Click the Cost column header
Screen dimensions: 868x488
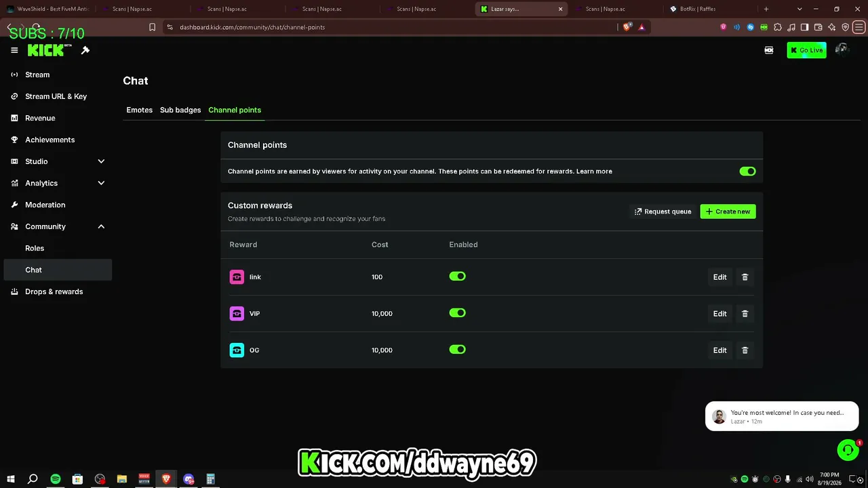(x=380, y=245)
